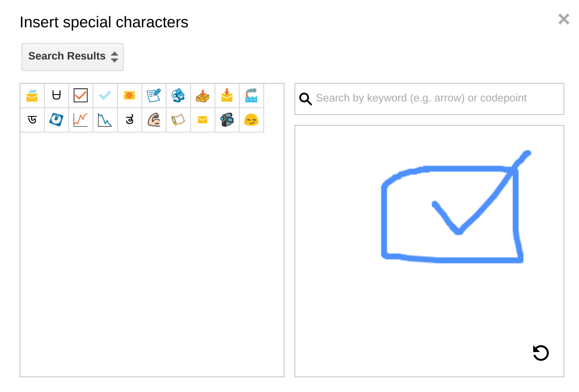Insert the checked box symbol
The width and height of the screenshot is (579, 392).
tap(81, 96)
